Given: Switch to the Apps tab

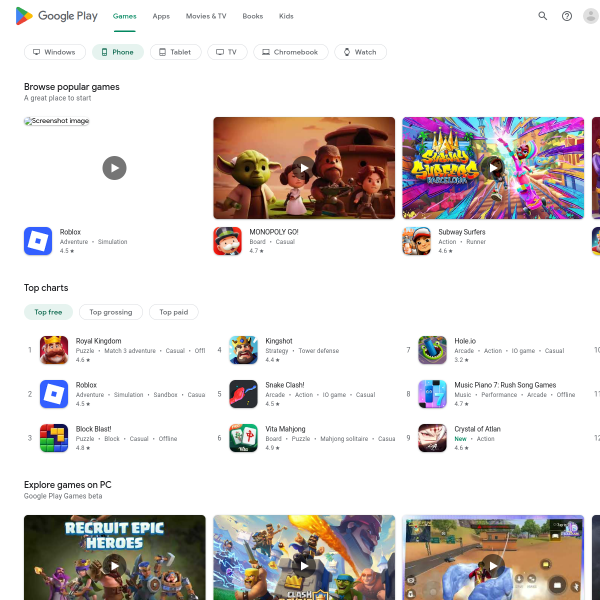Looking at the screenshot, I should tap(161, 16).
